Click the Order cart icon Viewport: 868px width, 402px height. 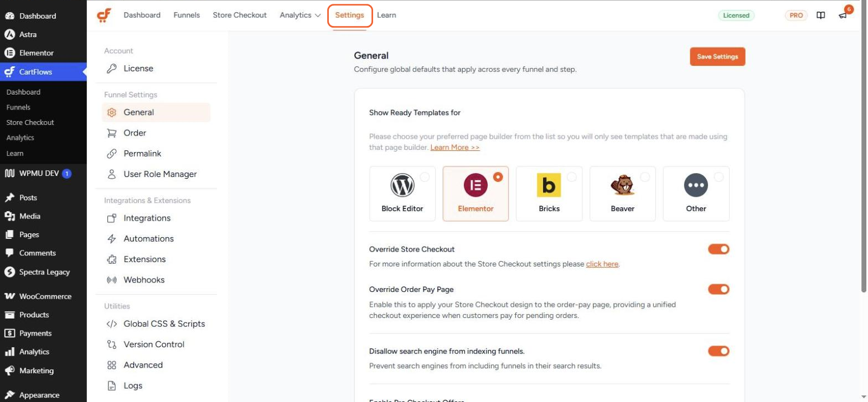coord(112,133)
